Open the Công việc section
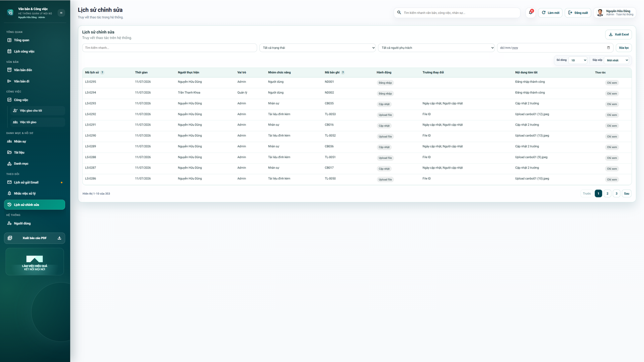 (x=35, y=100)
